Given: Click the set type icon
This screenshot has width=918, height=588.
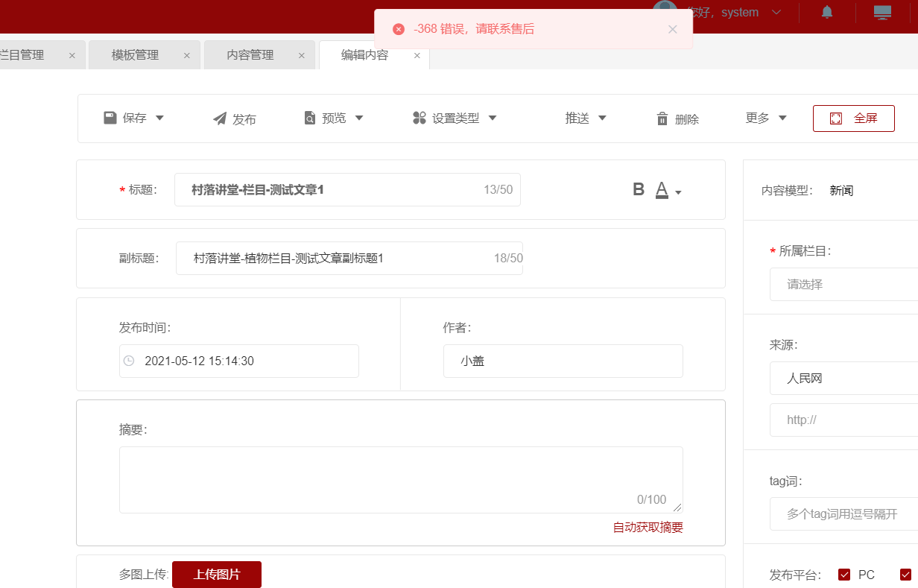Looking at the screenshot, I should point(419,118).
